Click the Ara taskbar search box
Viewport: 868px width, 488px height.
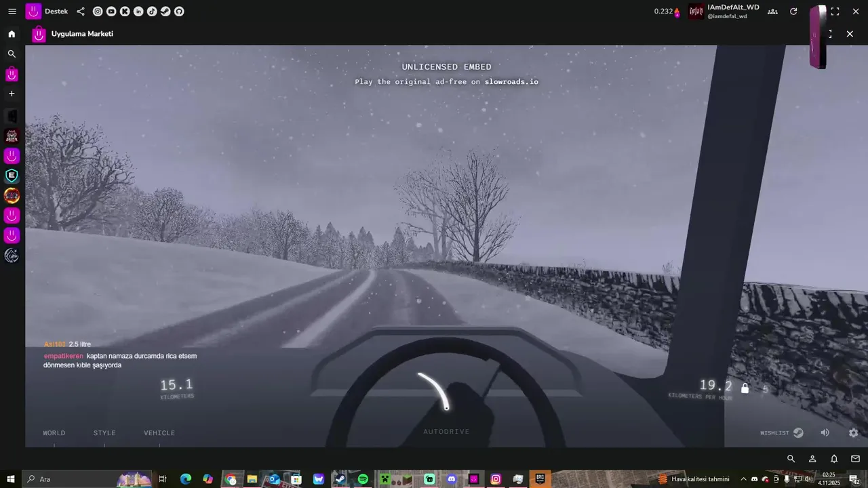coord(87,479)
